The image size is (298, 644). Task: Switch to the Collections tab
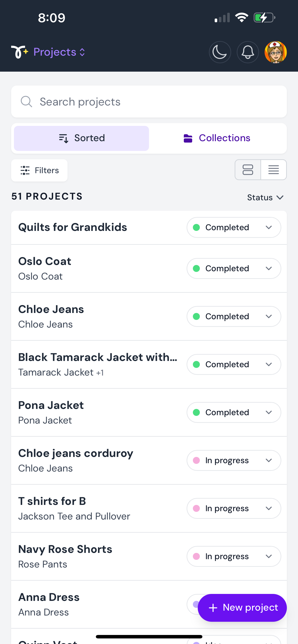[217, 138]
